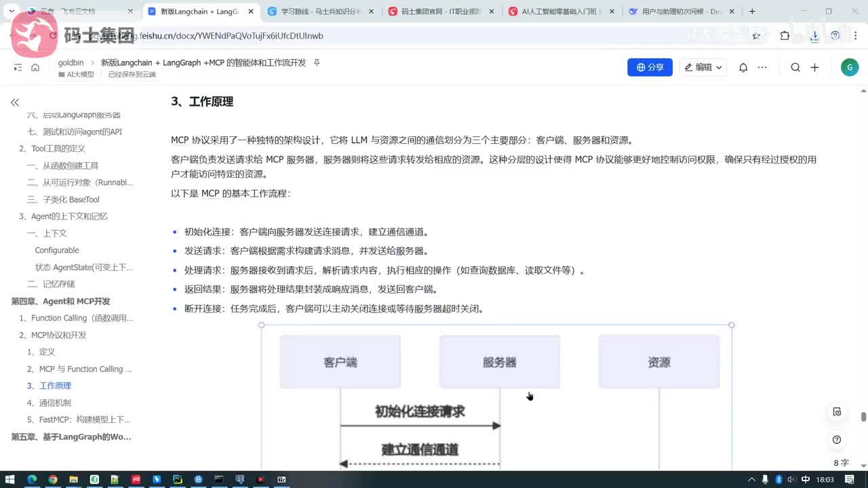Screen dimensions: 868x488
Task: Close the 新版Langchain + LangGraph tab
Action: pos(250,12)
